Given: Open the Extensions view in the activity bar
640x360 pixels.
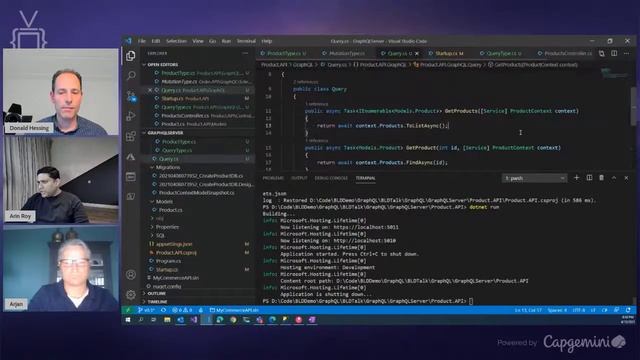Looking at the screenshot, I should pyautogui.click(x=131, y=136).
